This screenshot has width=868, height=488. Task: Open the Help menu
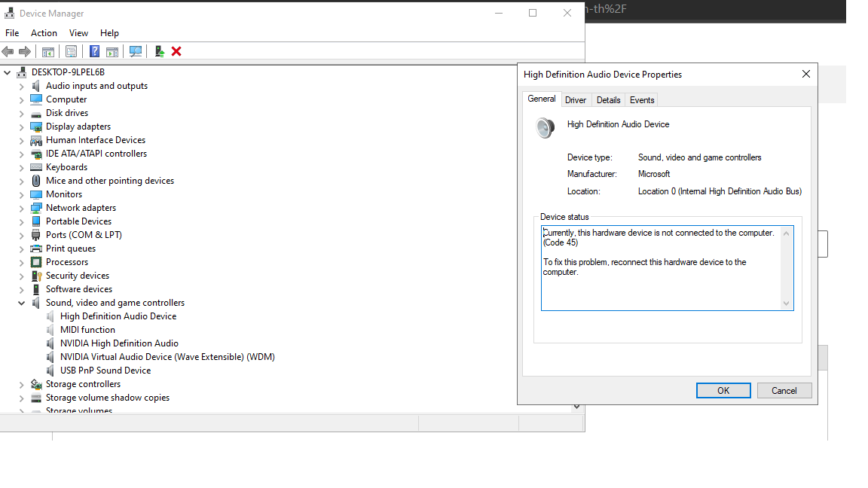click(109, 33)
